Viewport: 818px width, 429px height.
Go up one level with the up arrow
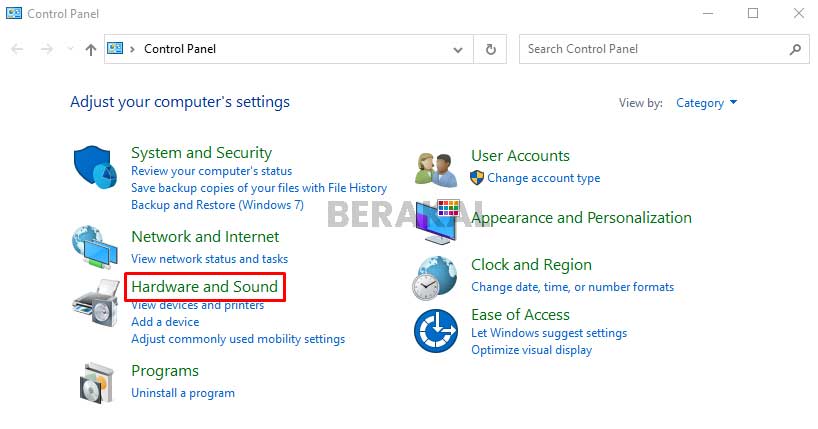(91, 48)
